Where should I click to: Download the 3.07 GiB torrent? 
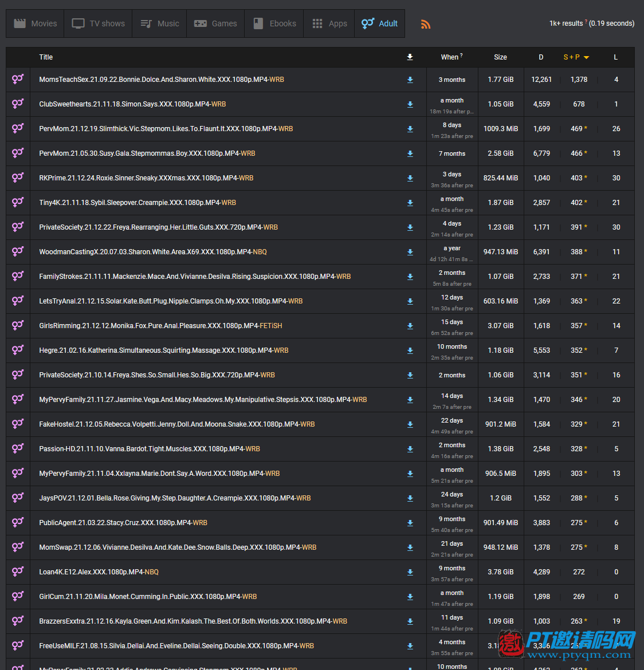[x=410, y=326]
